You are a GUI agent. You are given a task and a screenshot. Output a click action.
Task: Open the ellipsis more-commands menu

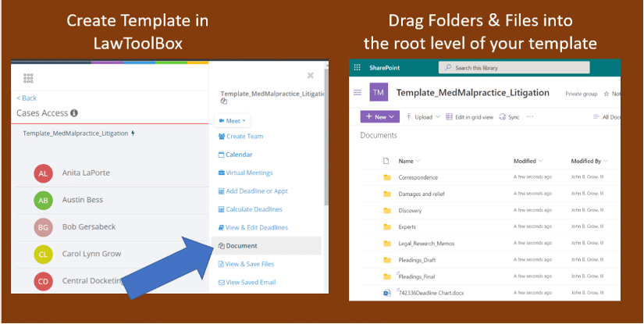click(x=530, y=116)
